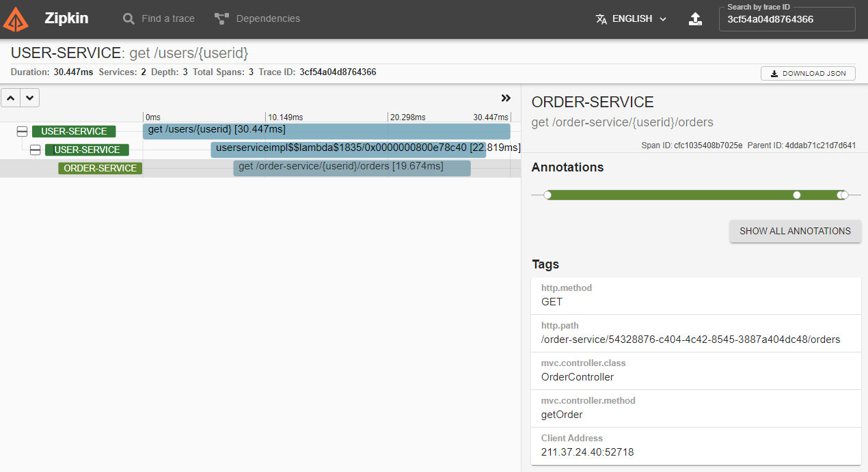Click the Tags section heading
The height and width of the screenshot is (472, 868).
coord(545,264)
